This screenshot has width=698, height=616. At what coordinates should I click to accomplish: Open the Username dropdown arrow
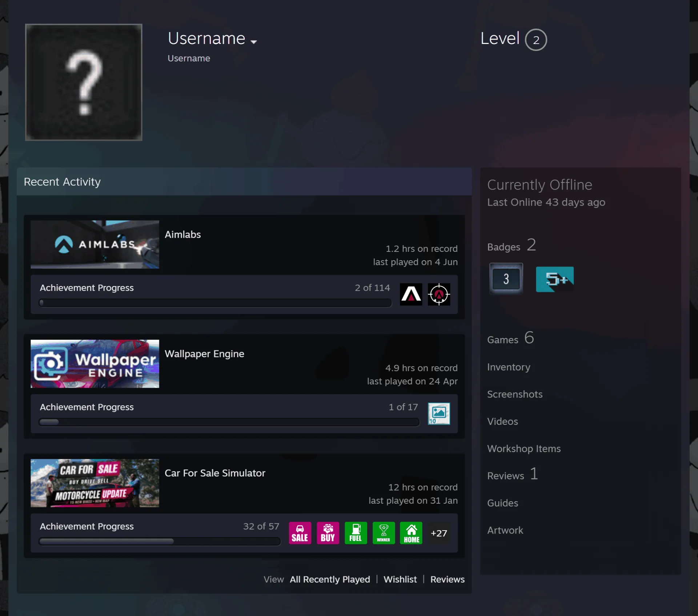[254, 42]
